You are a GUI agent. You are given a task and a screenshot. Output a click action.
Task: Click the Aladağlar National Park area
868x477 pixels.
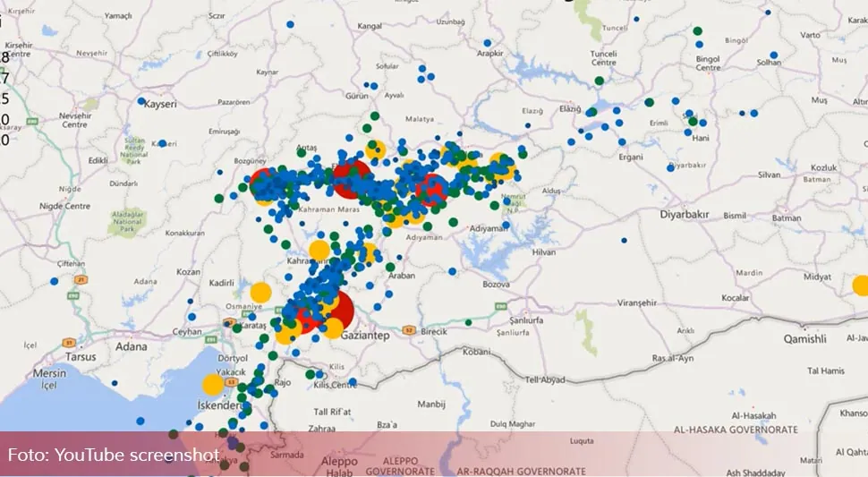tap(125, 220)
